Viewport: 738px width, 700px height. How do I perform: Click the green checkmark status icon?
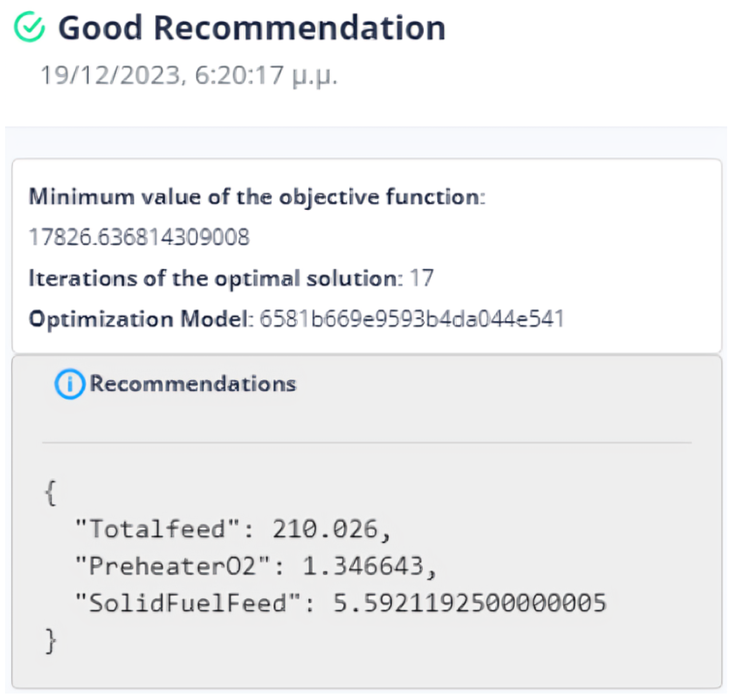[30, 27]
